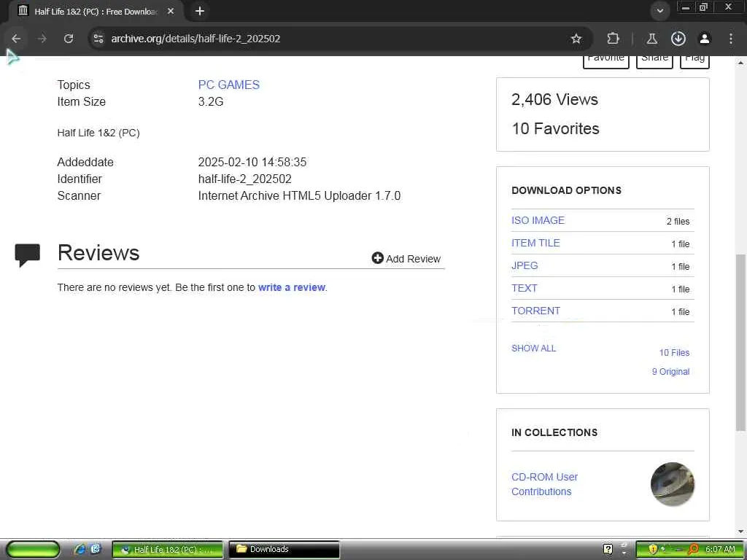
Task: Reload the archive.org page
Action: point(69,39)
